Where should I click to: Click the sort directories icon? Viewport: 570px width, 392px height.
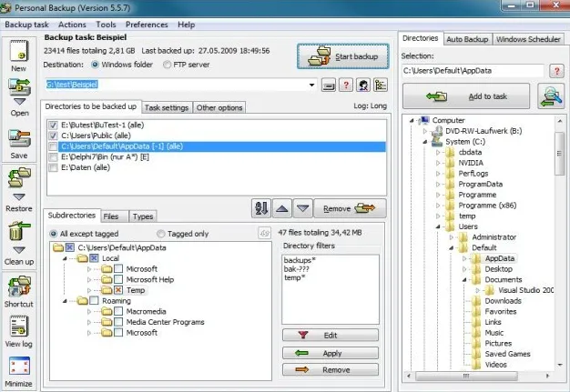coord(261,208)
